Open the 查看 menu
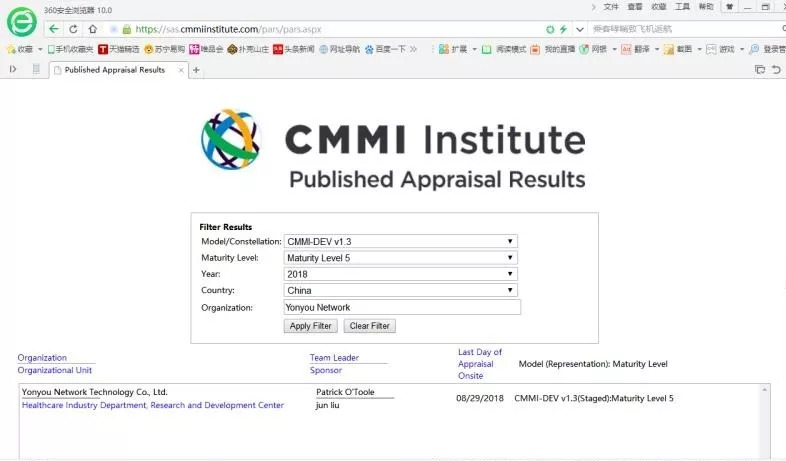786x461 pixels. coord(635,7)
